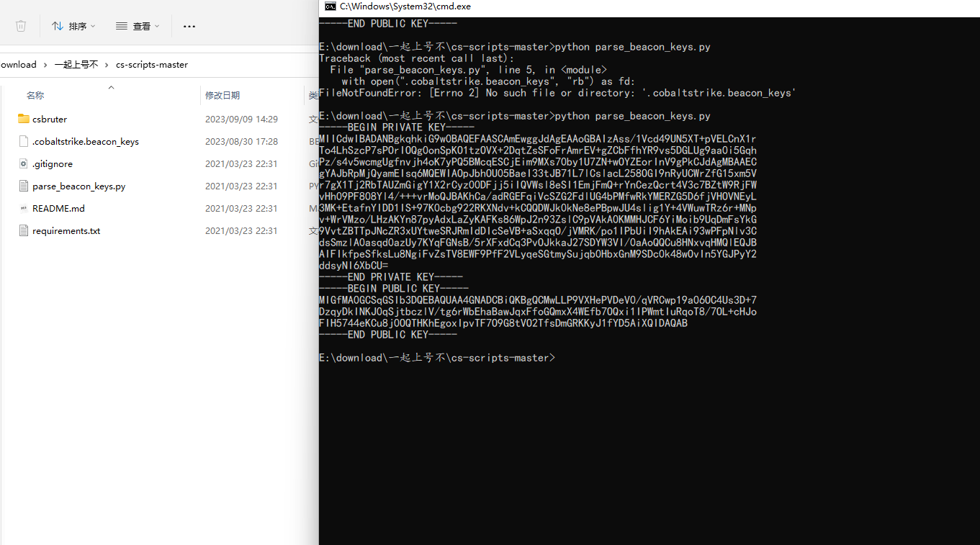Select the csbruter folder icon
980x545 pixels.
(23, 119)
